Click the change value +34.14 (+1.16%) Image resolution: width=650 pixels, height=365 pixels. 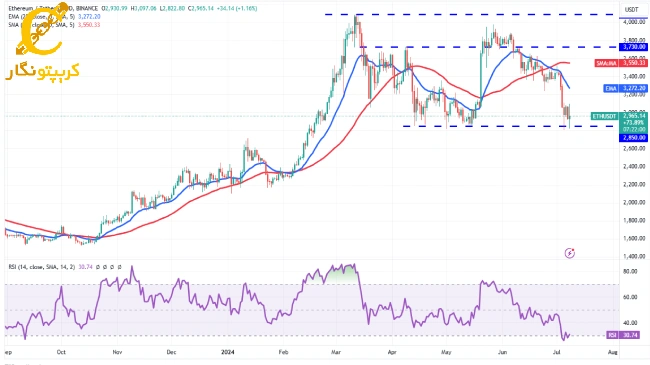pos(237,8)
